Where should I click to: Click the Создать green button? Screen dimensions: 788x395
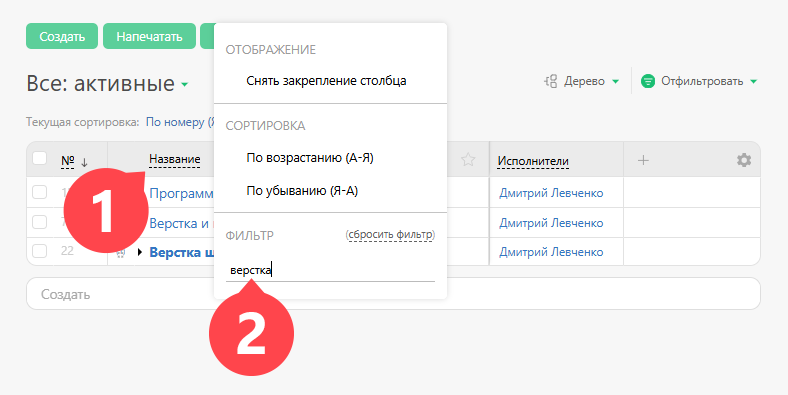click(x=62, y=36)
